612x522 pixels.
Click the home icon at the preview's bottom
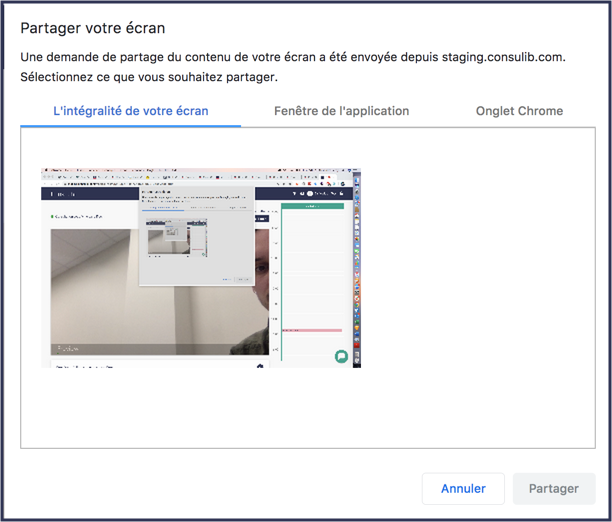[x=261, y=365]
